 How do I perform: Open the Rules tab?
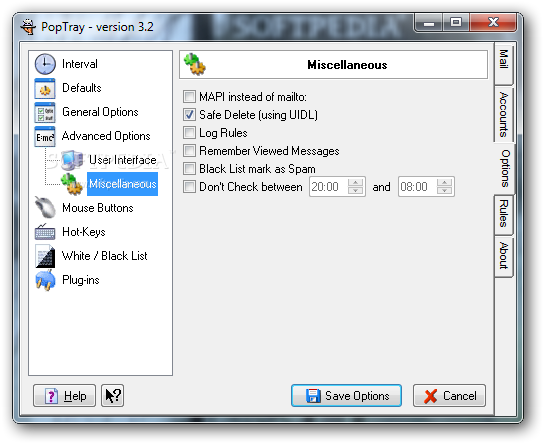click(x=503, y=214)
